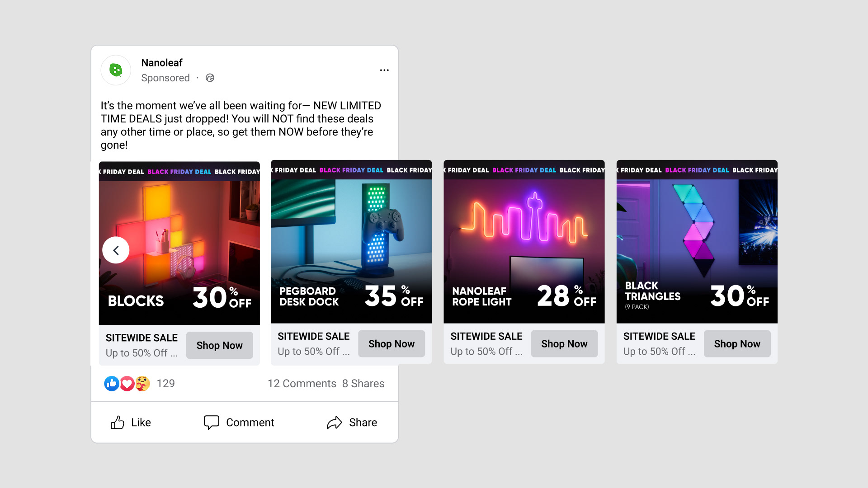Click the Comment button
The width and height of the screenshot is (868, 488).
pyautogui.click(x=239, y=422)
